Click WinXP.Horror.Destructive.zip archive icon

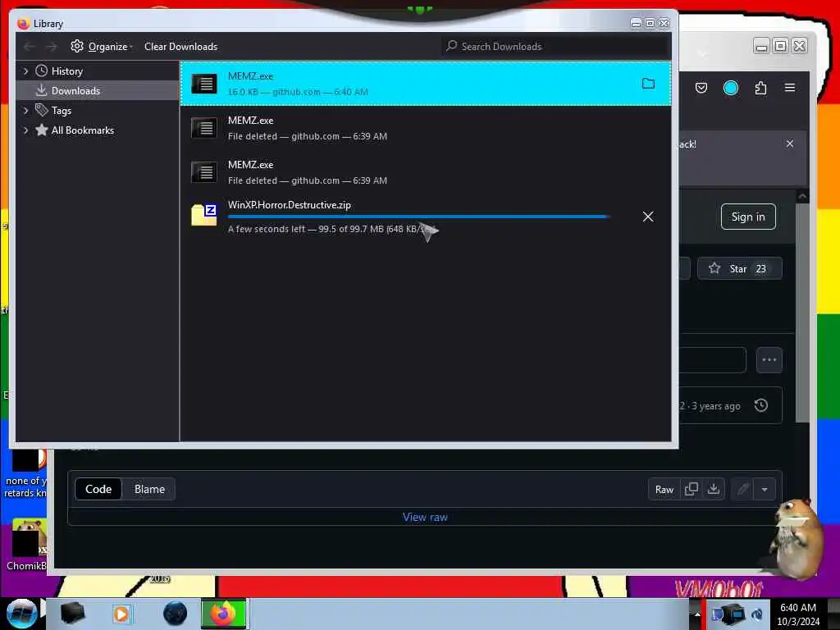(204, 215)
